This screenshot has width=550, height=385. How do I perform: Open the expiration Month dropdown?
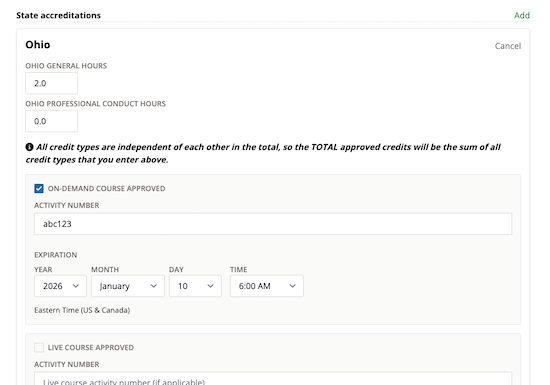point(128,286)
